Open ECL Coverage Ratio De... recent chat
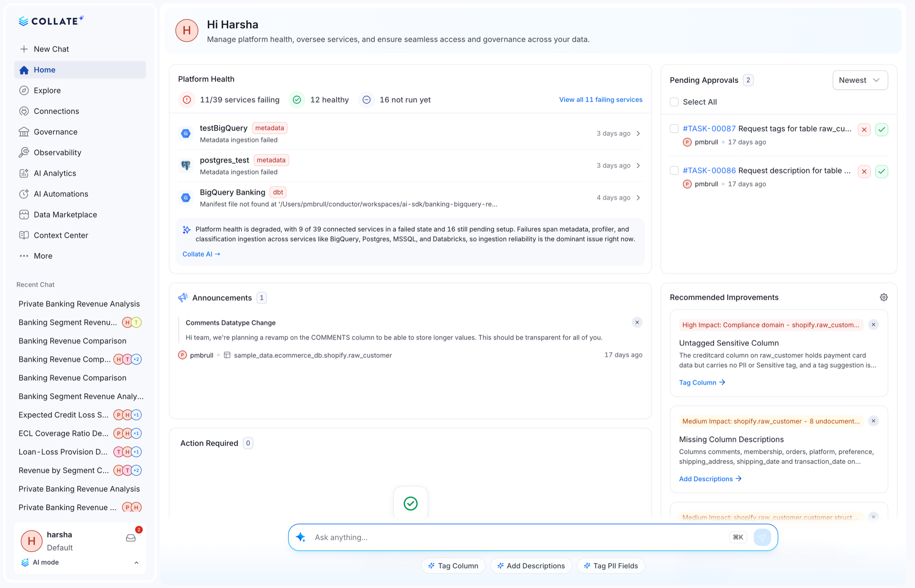 [80, 433]
